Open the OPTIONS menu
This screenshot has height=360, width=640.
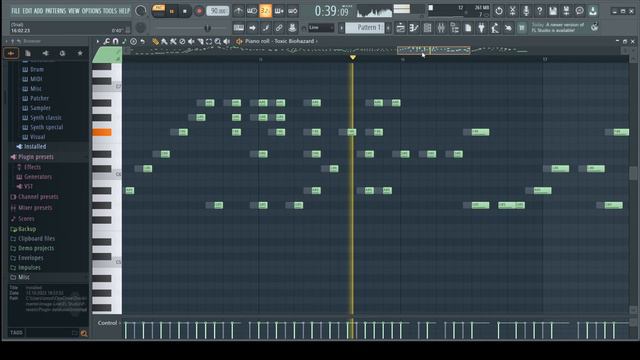tap(91, 11)
